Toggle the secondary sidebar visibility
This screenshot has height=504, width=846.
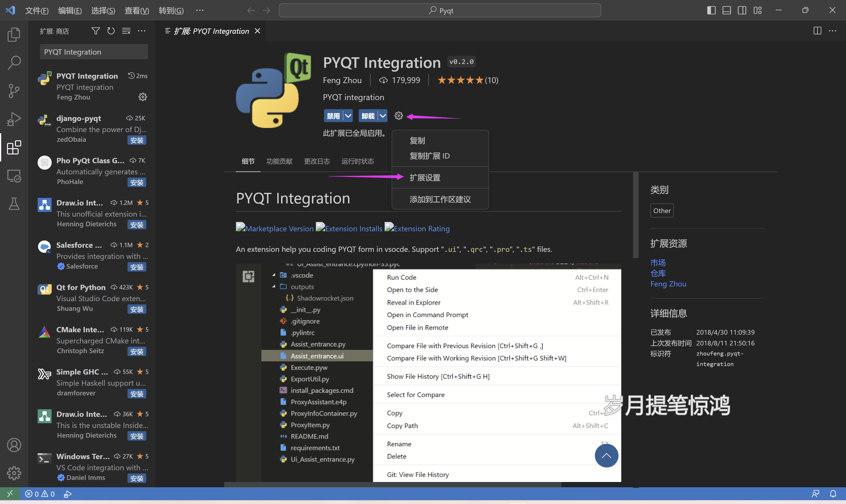pyautogui.click(x=742, y=10)
